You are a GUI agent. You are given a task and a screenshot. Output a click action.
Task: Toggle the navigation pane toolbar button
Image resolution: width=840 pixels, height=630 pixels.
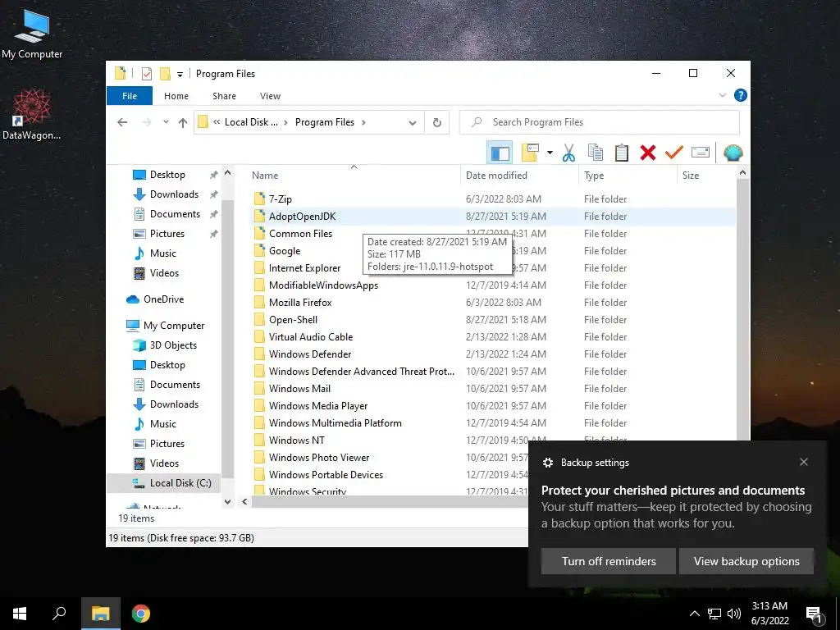point(500,153)
